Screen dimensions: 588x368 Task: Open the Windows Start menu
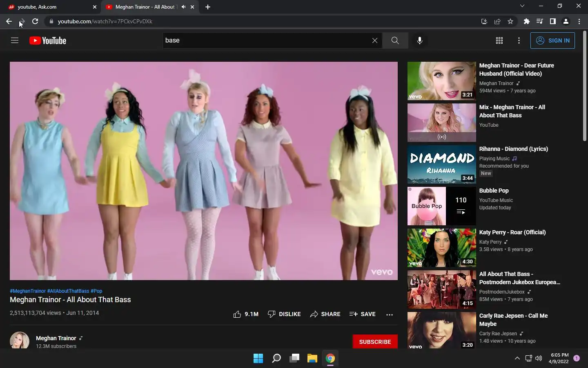click(x=258, y=359)
